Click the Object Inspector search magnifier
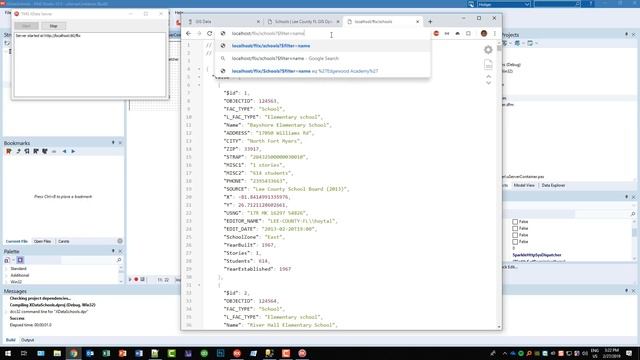640x360 pixels. (633, 214)
